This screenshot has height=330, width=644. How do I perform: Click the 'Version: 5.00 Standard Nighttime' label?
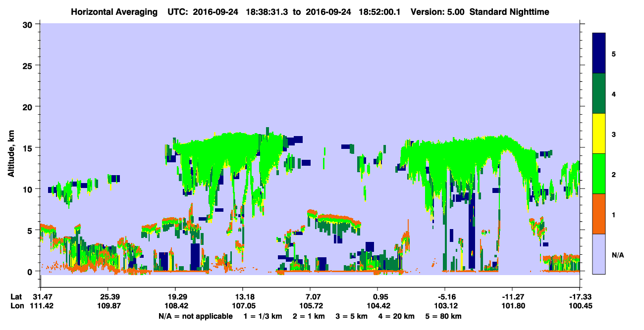coord(480,12)
